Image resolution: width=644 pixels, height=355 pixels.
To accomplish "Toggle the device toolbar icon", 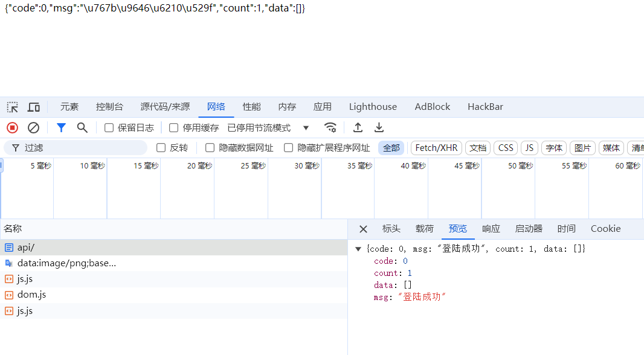I will coord(34,107).
